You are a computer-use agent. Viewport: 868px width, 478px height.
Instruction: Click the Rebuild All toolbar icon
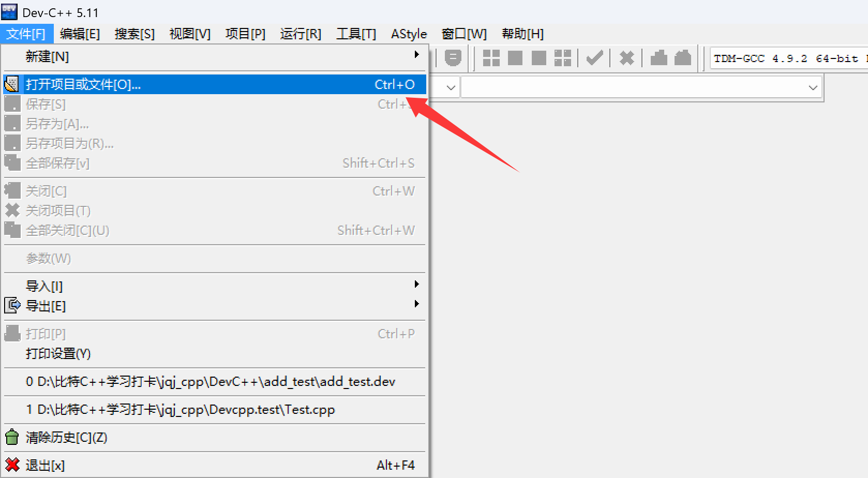[x=563, y=58]
